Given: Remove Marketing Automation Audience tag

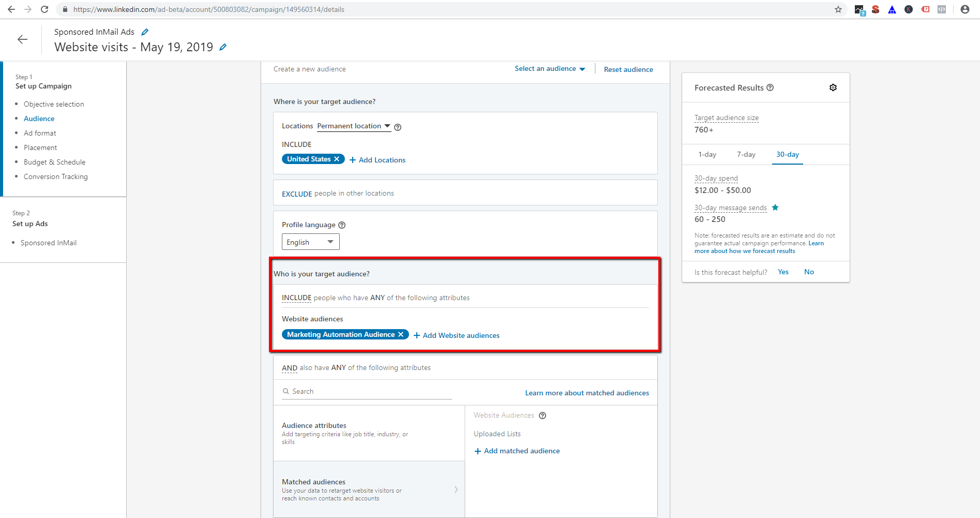Looking at the screenshot, I should [401, 334].
